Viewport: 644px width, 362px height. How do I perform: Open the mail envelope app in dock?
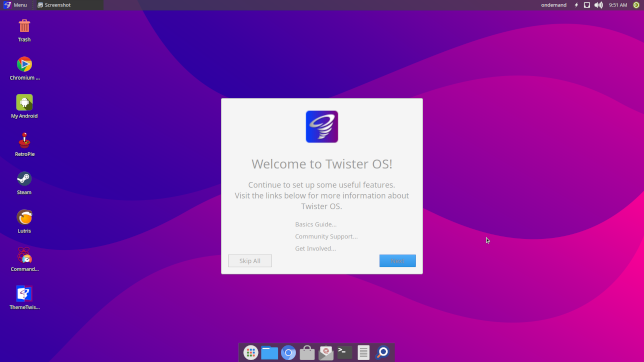326,353
